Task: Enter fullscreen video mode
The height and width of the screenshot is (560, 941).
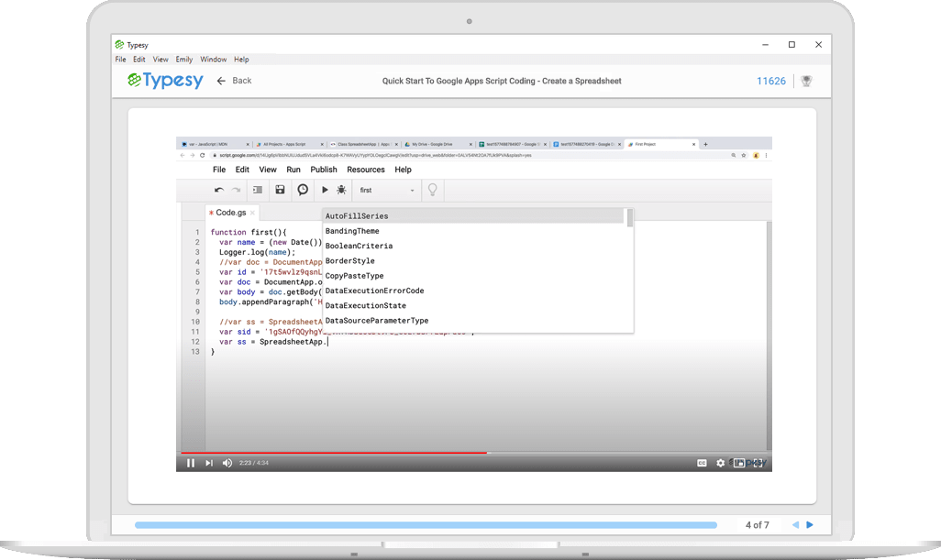Action: 759,463
